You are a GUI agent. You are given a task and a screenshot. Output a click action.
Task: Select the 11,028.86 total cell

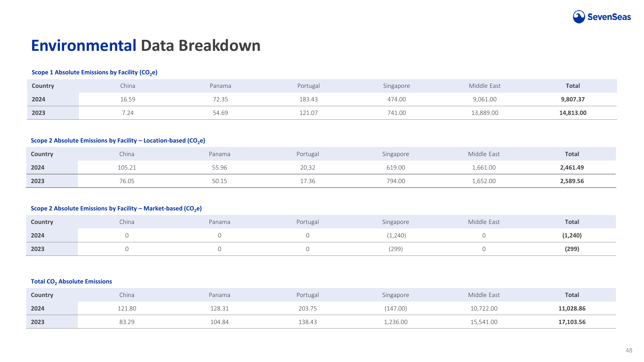[x=572, y=309]
